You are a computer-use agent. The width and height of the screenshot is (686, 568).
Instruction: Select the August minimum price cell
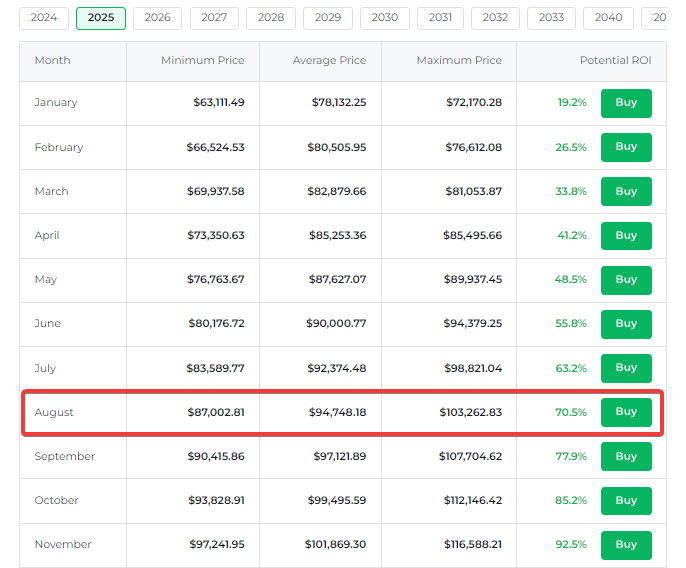pos(215,413)
